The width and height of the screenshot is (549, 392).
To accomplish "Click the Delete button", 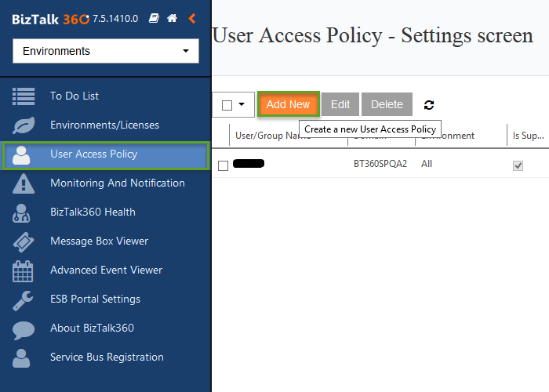I will coord(387,104).
